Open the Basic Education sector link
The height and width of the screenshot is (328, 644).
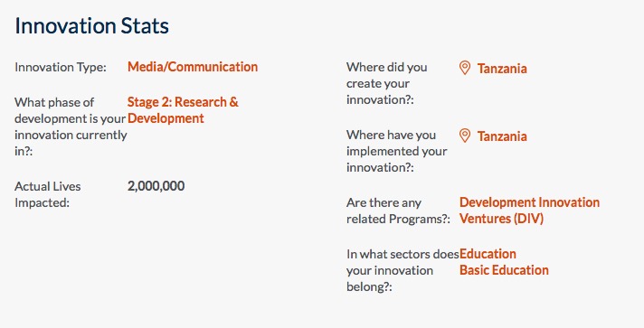click(504, 270)
